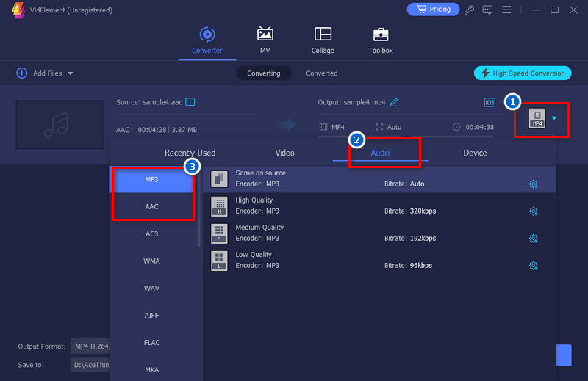Click the High Quality preset icon
The width and height of the screenshot is (588, 381).
219,206
